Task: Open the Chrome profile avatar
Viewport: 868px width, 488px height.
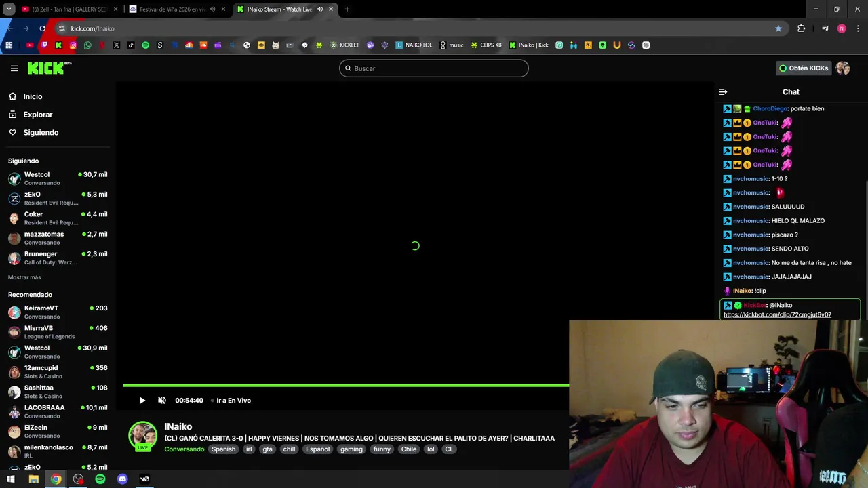Action: 842,28
